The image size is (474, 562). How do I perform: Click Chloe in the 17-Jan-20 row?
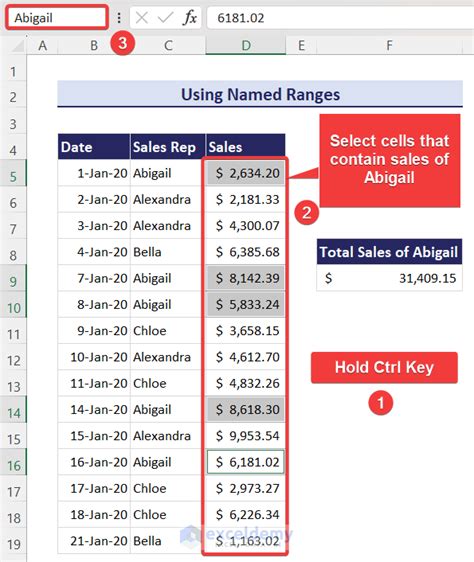pyautogui.click(x=168, y=488)
